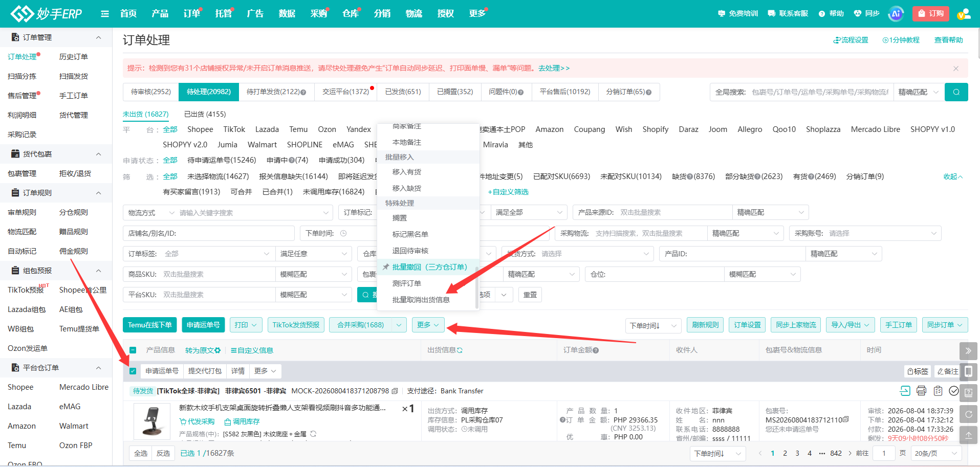Click the back-to-top arrow icon
The width and height of the screenshot is (980, 467).
click(968, 435)
